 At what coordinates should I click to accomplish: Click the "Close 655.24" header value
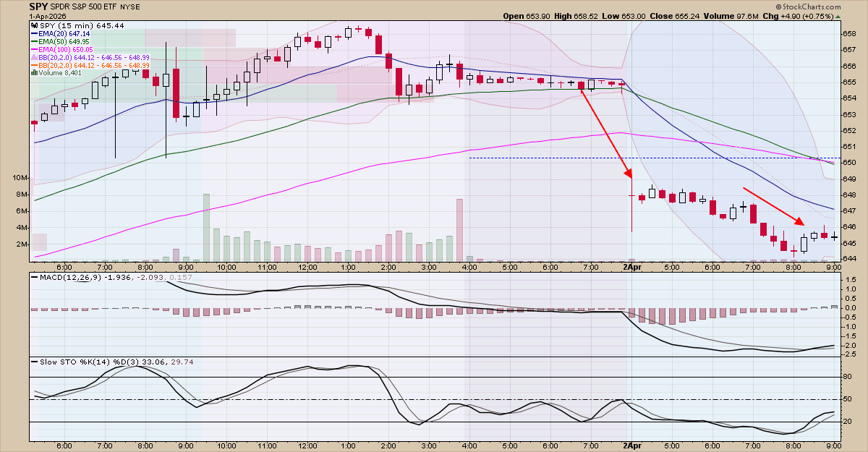point(673,16)
